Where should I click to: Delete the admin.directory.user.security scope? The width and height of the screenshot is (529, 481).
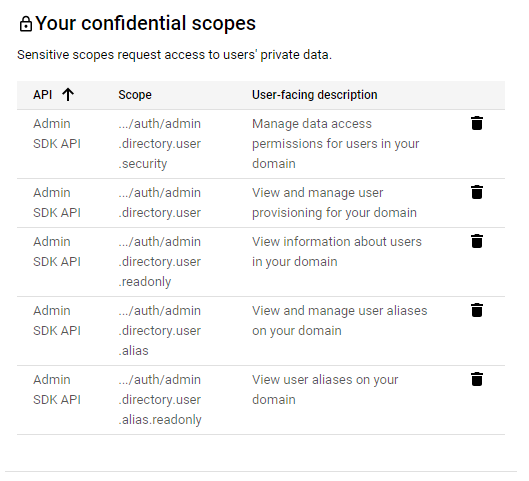pos(477,123)
